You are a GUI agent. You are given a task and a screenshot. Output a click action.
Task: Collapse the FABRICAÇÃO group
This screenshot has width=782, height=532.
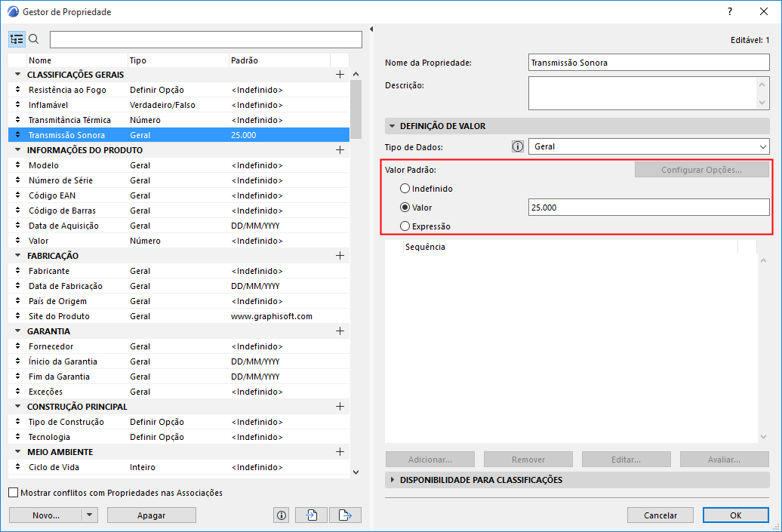point(18,255)
